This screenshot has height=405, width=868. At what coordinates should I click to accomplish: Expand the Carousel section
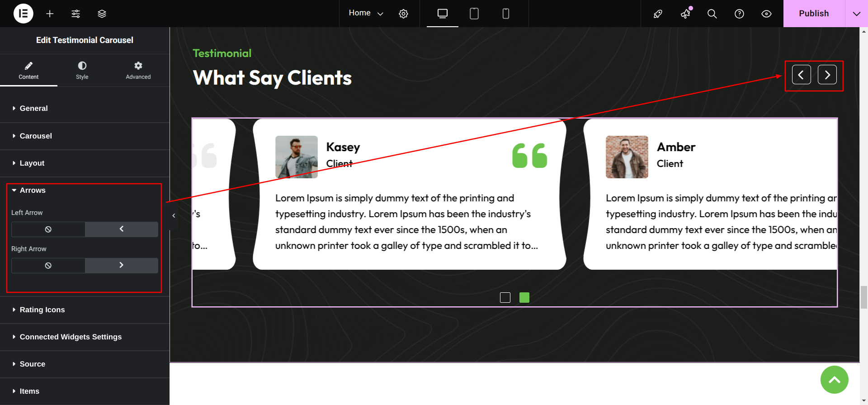[85, 136]
